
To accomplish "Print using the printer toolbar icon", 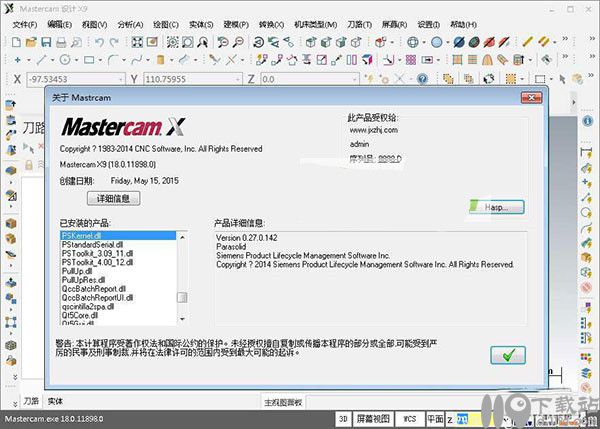I will 61,42.
